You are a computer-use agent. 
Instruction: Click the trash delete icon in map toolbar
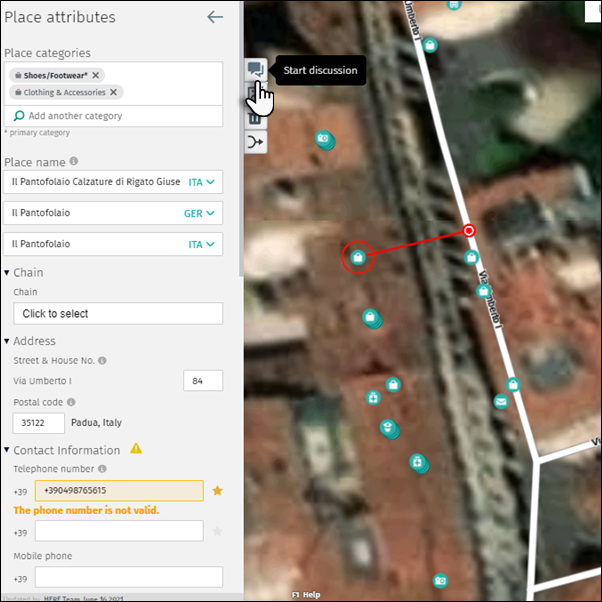point(255,118)
